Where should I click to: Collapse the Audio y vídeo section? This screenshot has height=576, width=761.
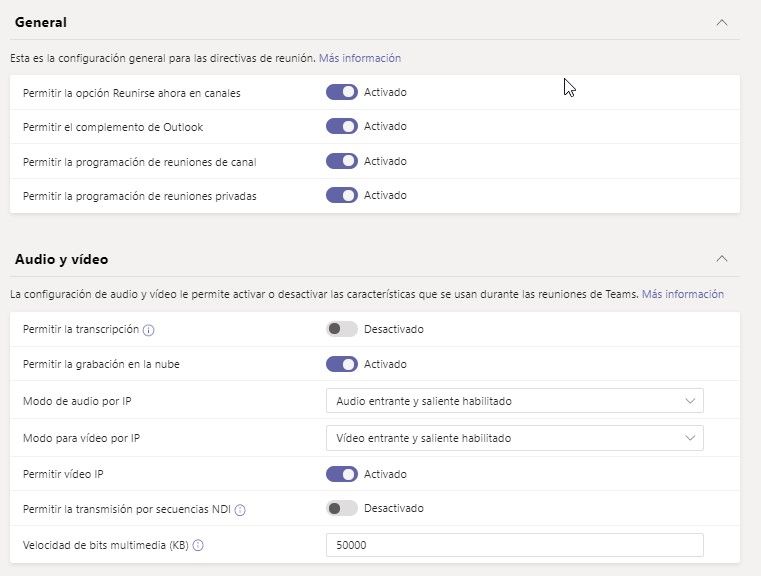(x=722, y=259)
